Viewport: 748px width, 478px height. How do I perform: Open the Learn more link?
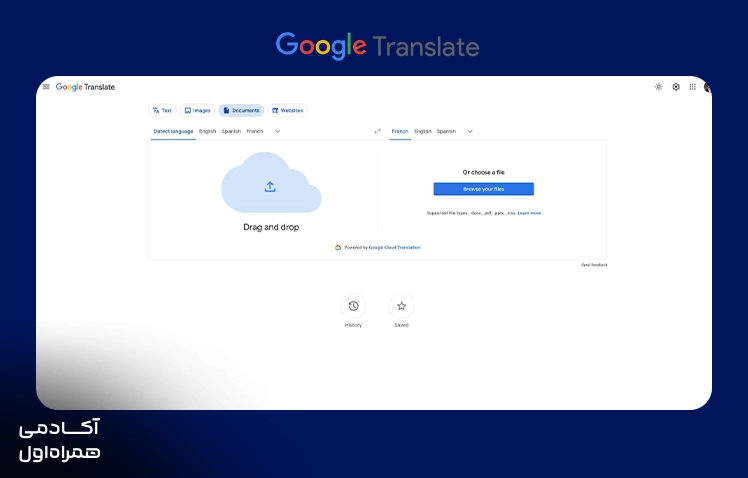530,213
